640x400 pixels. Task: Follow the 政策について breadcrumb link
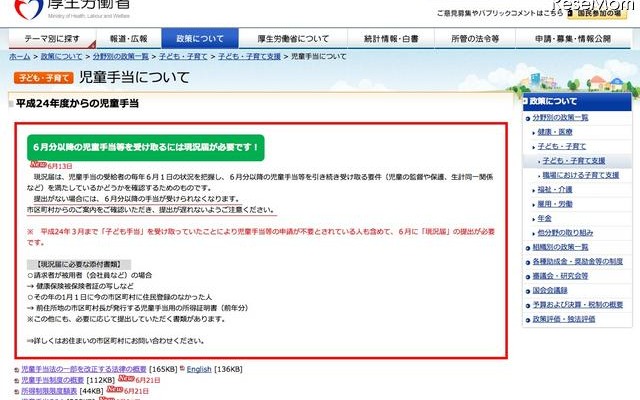coord(61,56)
